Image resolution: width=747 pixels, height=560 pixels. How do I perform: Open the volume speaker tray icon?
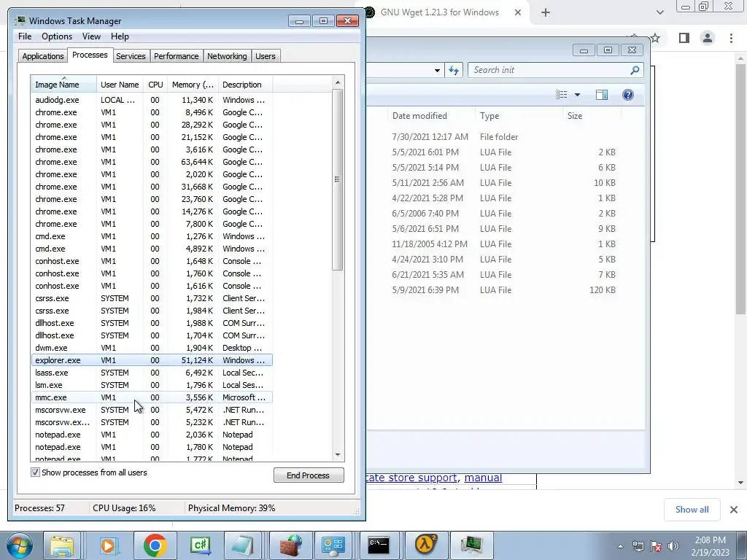click(x=673, y=546)
